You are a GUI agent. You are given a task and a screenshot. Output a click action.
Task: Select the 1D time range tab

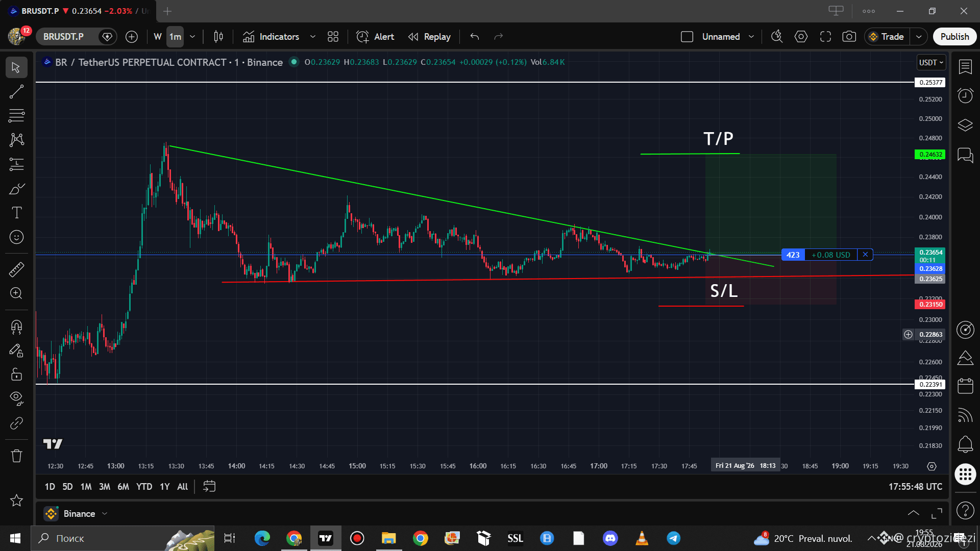50,487
